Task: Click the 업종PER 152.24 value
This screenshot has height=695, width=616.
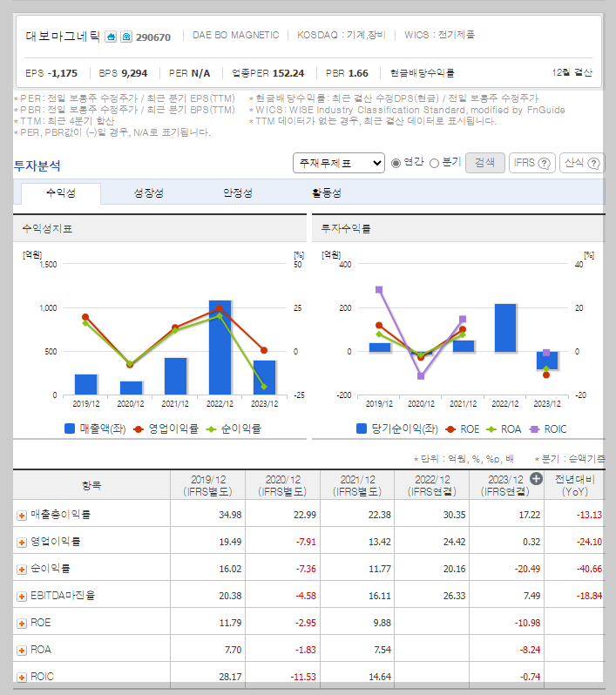Action: click(x=288, y=73)
